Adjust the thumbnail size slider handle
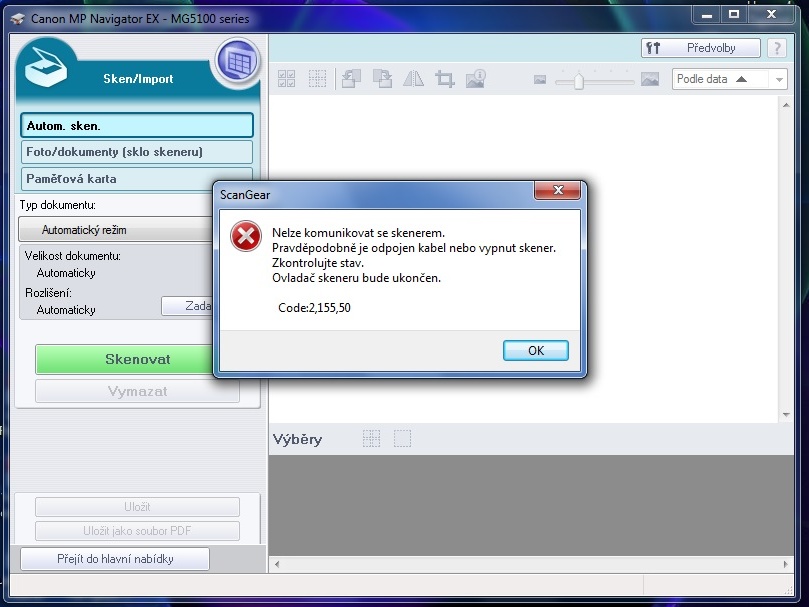This screenshot has height=607, width=809. tap(579, 81)
